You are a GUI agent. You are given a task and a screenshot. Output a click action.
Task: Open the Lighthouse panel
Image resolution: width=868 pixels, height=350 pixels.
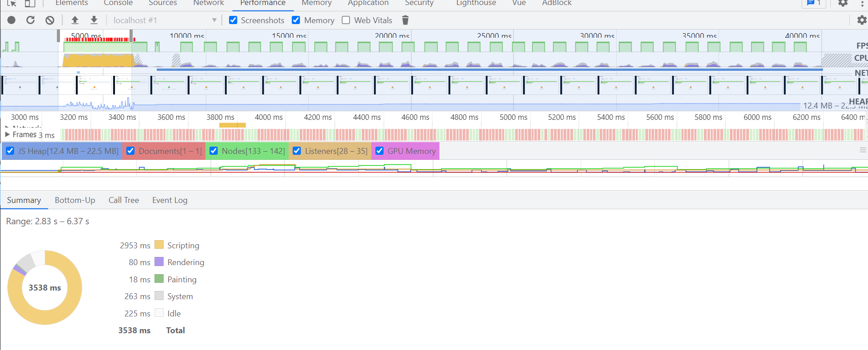(476, 3)
